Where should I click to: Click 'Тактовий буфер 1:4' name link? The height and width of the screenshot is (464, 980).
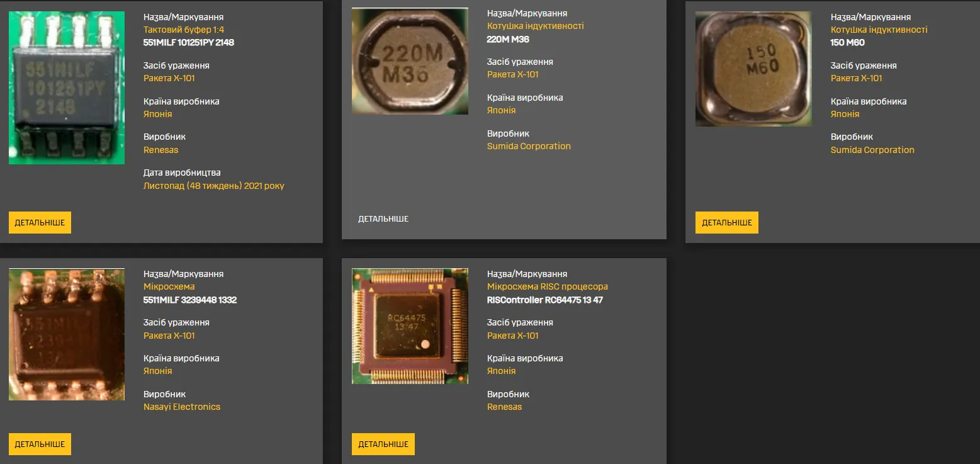click(184, 30)
